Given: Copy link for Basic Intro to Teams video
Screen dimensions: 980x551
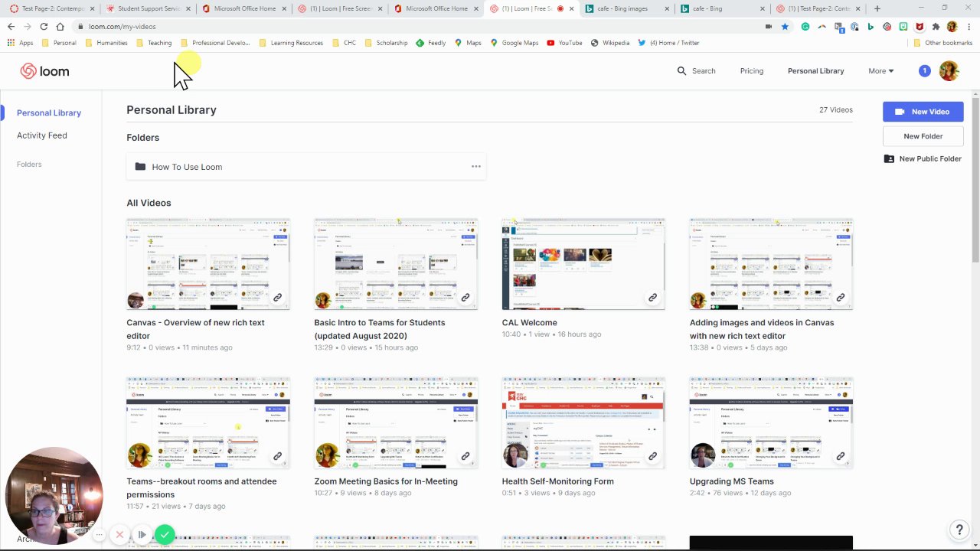Looking at the screenshot, I should click(x=465, y=297).
